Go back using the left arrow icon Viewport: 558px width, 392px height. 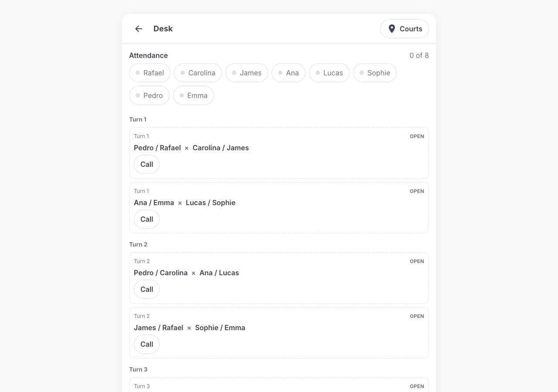(x=139, y=29)
